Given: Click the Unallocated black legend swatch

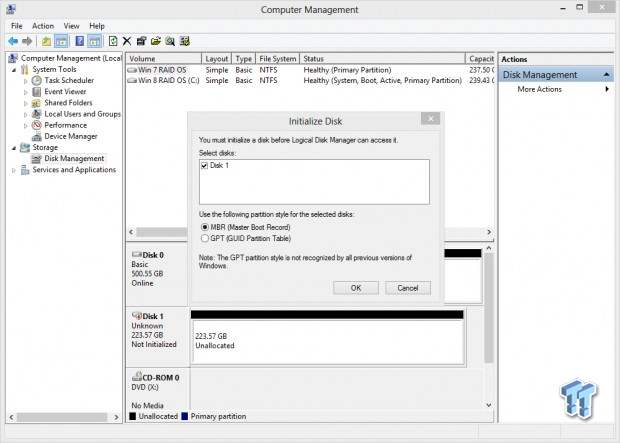Looking at the screenshot, I should click(132, 416).
